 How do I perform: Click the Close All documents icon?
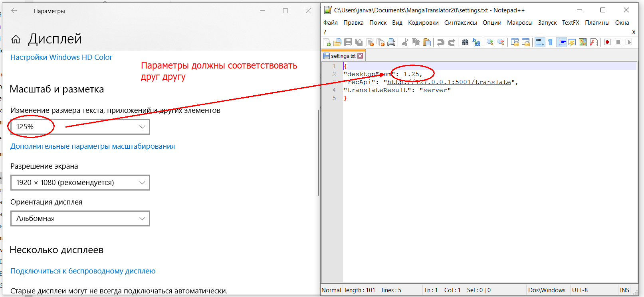(380, 42)
